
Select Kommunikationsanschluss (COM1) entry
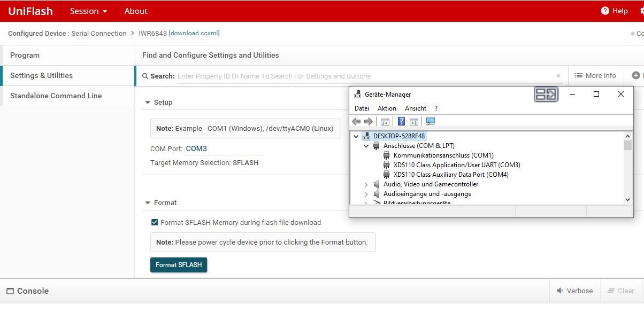[443, 155]
